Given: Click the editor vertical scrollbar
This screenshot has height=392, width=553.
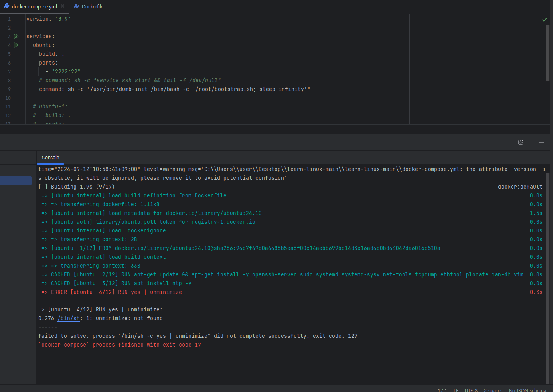Looking at the screenshot, I should [548, 53].
